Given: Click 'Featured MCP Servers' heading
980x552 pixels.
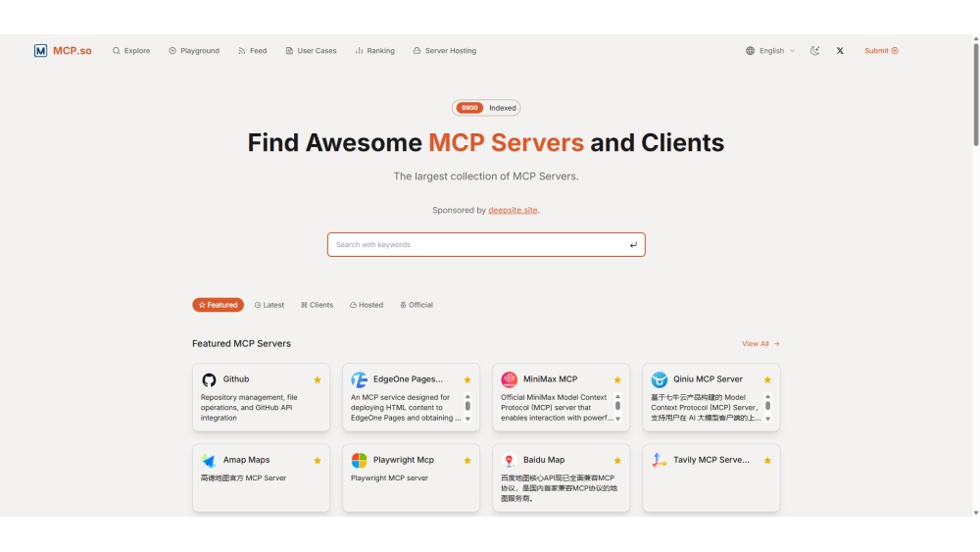Looking at the screenshot, I should pos(241,343).
